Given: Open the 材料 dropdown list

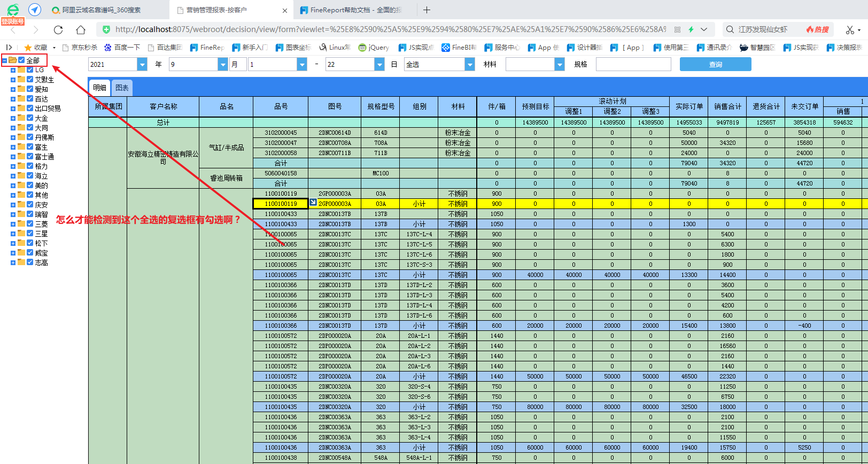Looking at the screenshot, I should (560, 64).
